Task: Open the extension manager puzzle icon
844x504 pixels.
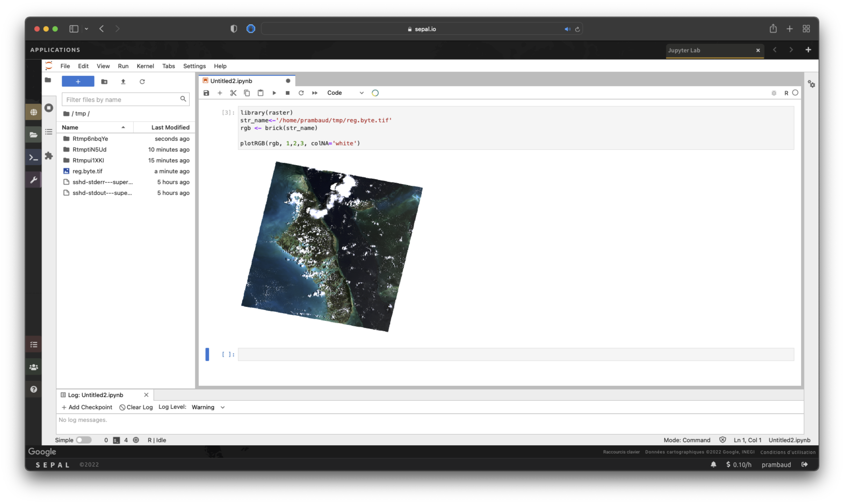Action: (x=49, y=155)
